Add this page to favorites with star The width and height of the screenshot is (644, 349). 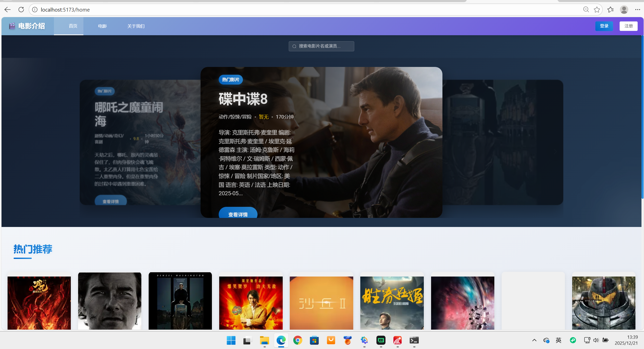coord(597,10)
